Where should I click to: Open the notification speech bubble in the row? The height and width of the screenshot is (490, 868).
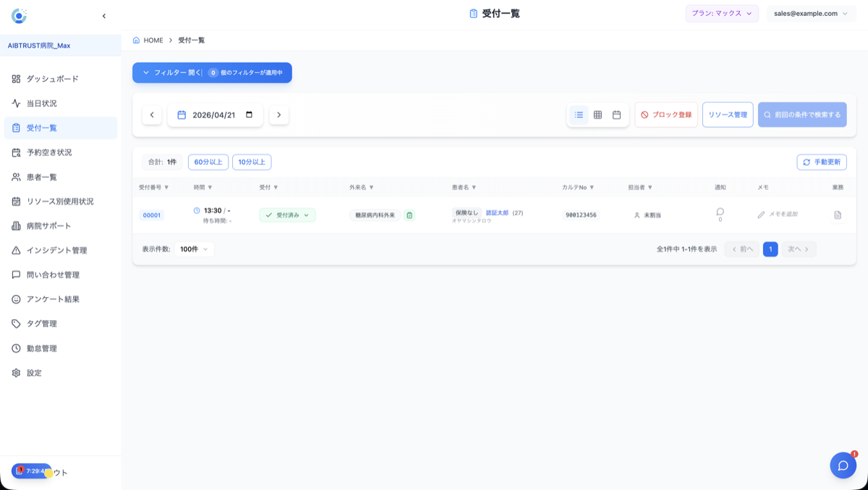(x=720, y=212)
